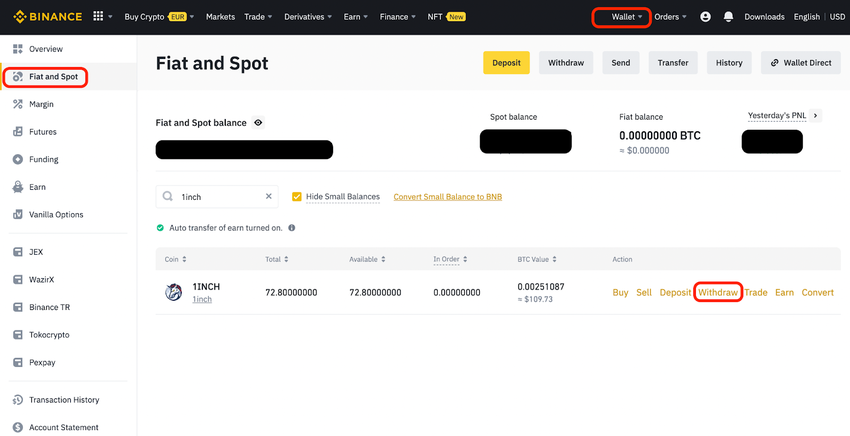Select Transaction History in the sidebar
This screenshot has width=850, height=436.
[x=64, y=400]
